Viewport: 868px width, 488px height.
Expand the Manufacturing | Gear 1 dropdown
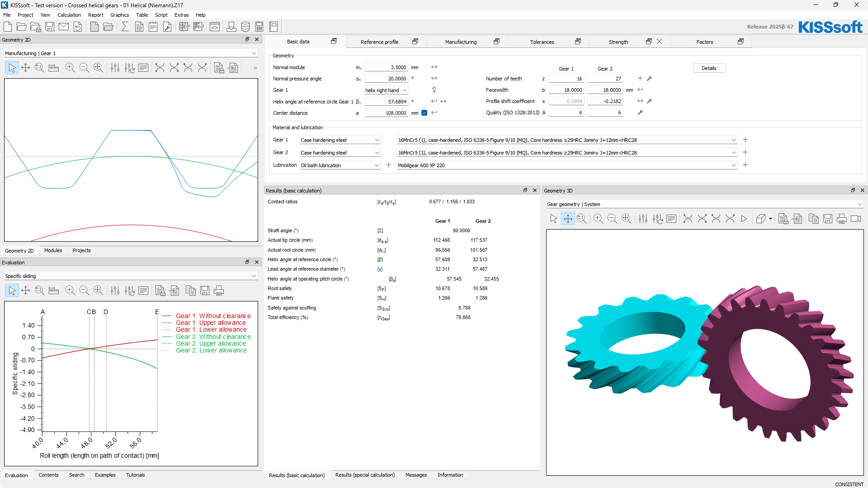pos(254,53)
